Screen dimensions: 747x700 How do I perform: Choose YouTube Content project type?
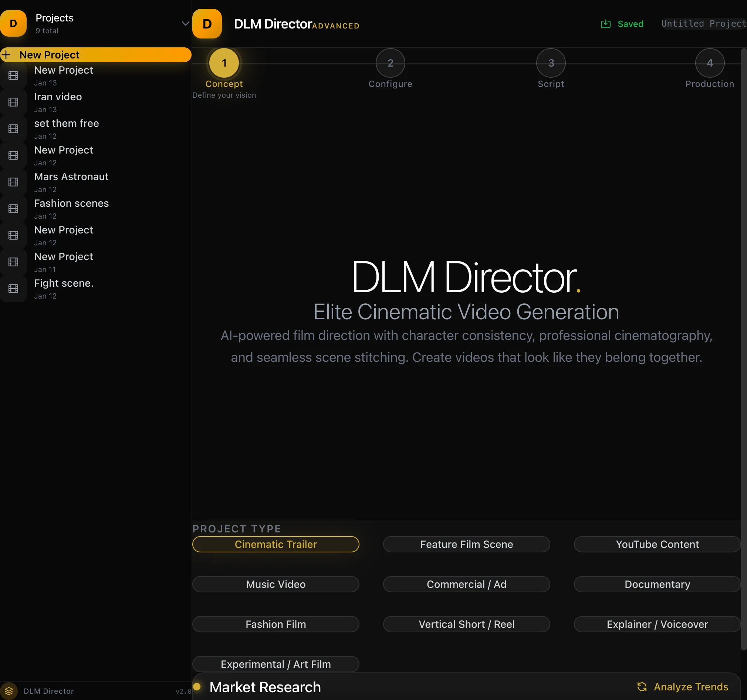[657, 544]
